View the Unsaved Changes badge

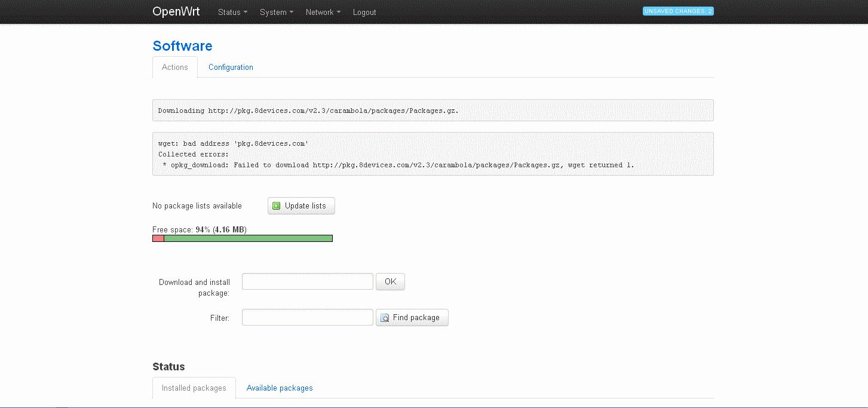pos(677,11)
